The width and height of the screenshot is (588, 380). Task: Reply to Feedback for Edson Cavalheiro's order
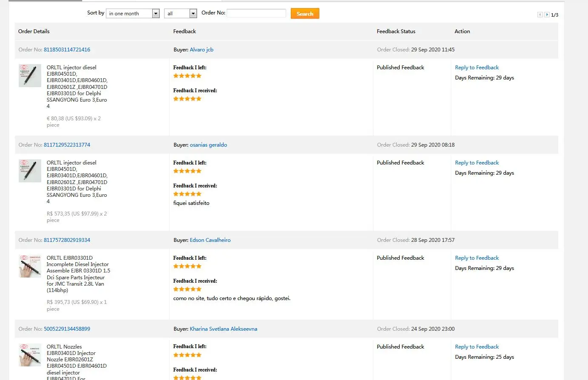click(x=477, y=258)
